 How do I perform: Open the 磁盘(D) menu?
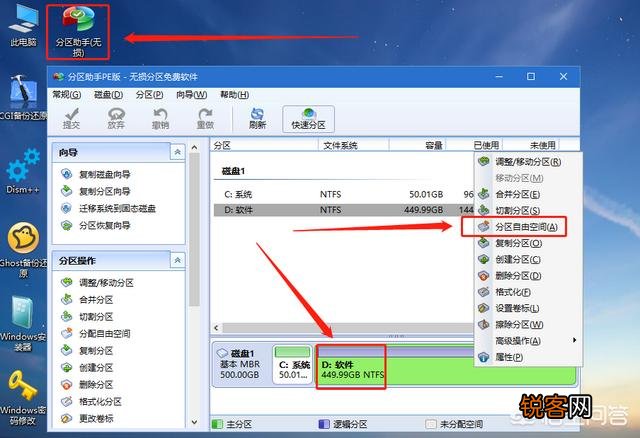108,95
